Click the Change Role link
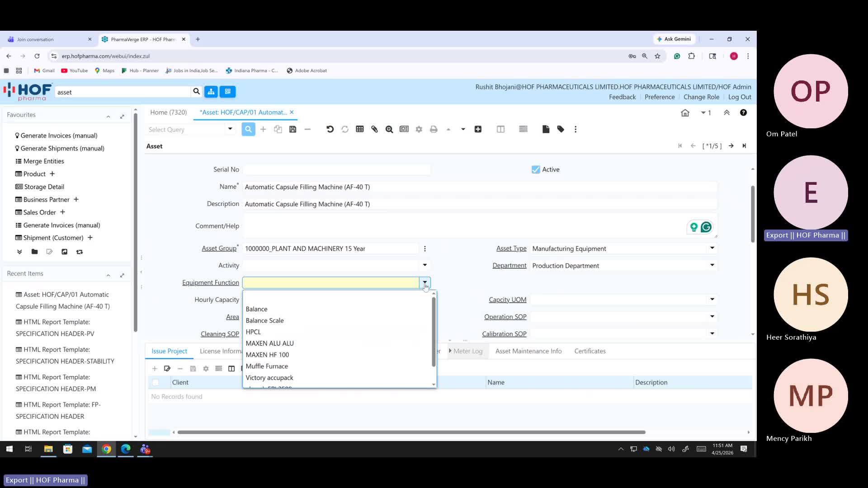 pos(701,97)
